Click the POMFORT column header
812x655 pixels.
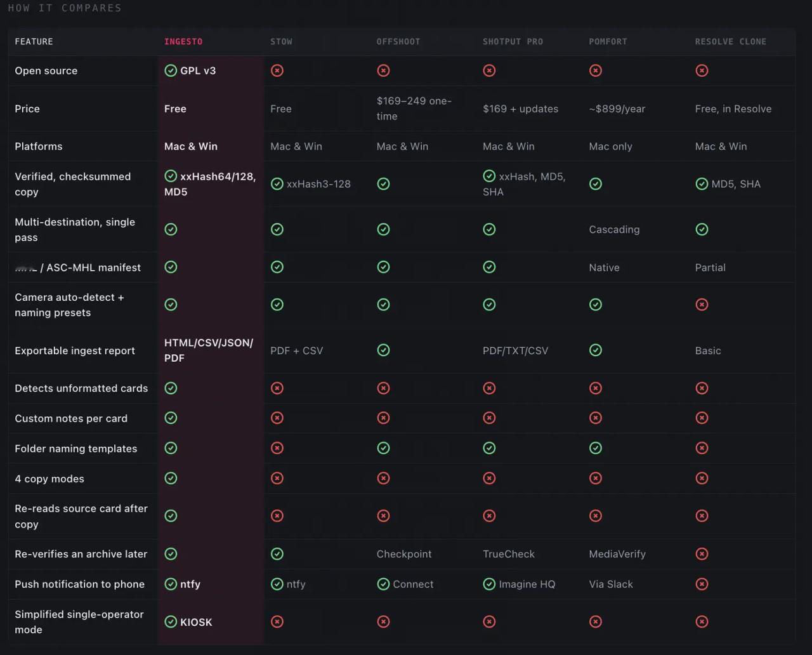(608, 42)
